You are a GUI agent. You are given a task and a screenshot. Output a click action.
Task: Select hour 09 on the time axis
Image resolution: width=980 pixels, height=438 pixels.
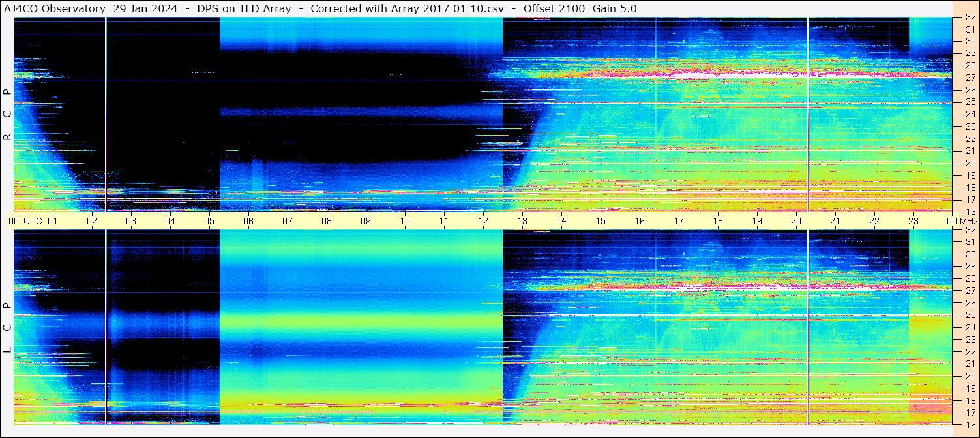(x=366, y=221)
